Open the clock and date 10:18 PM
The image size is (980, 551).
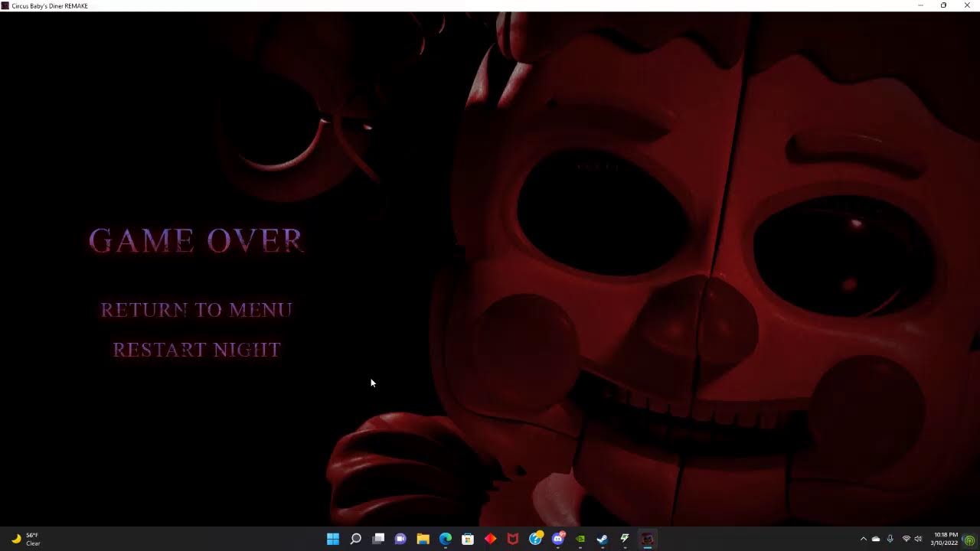pos(945,539)
